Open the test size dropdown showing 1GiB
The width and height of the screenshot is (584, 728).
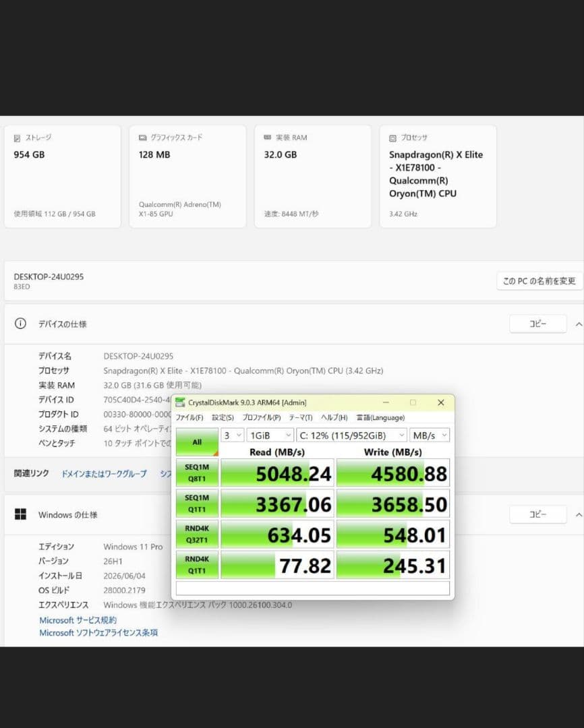tap(270, 435)
